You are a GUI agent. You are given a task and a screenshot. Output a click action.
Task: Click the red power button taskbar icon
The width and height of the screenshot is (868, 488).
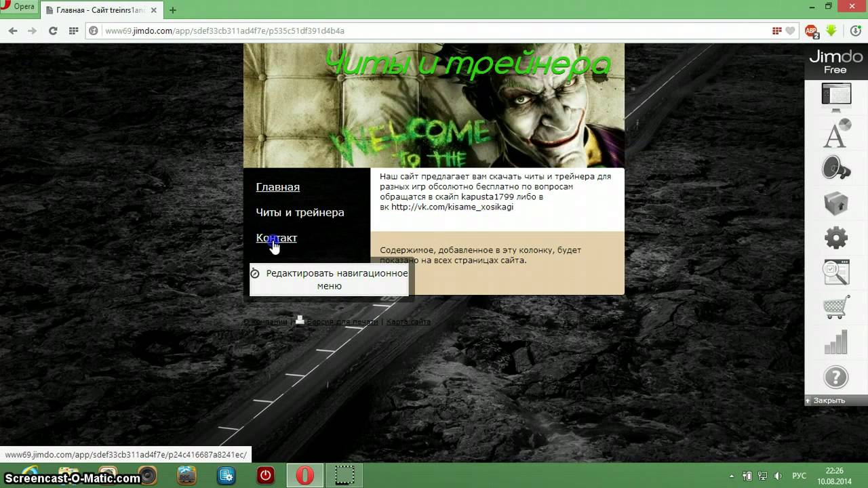click(x=265, y=476)
